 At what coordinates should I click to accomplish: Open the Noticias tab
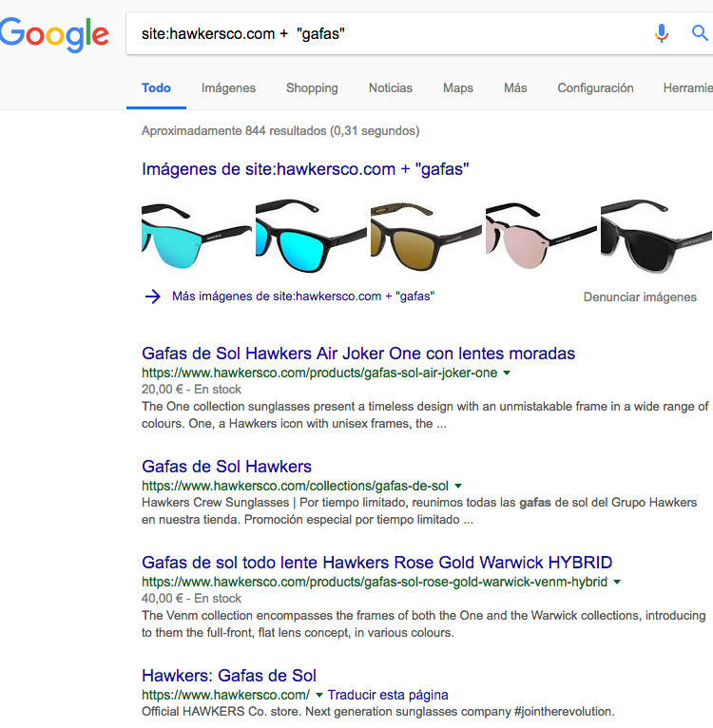pos(390,88)
